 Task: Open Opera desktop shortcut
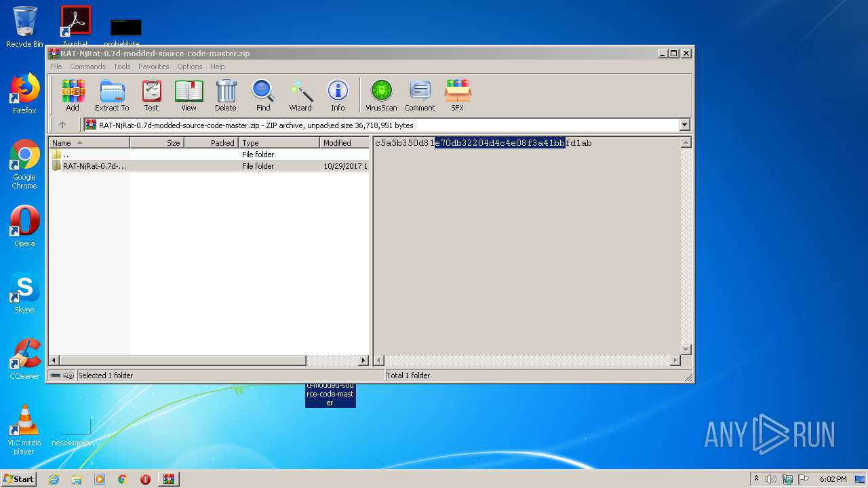click(24, 226)
